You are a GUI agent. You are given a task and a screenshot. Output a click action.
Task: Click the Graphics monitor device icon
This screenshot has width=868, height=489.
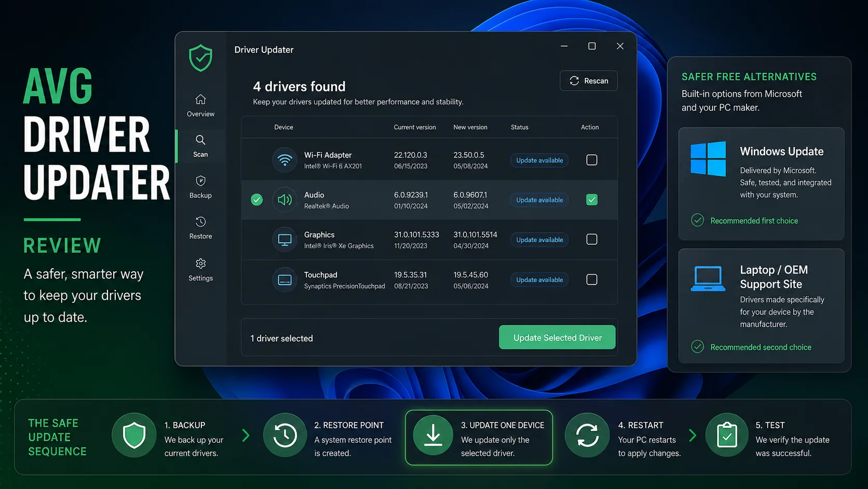click(284, 240)
